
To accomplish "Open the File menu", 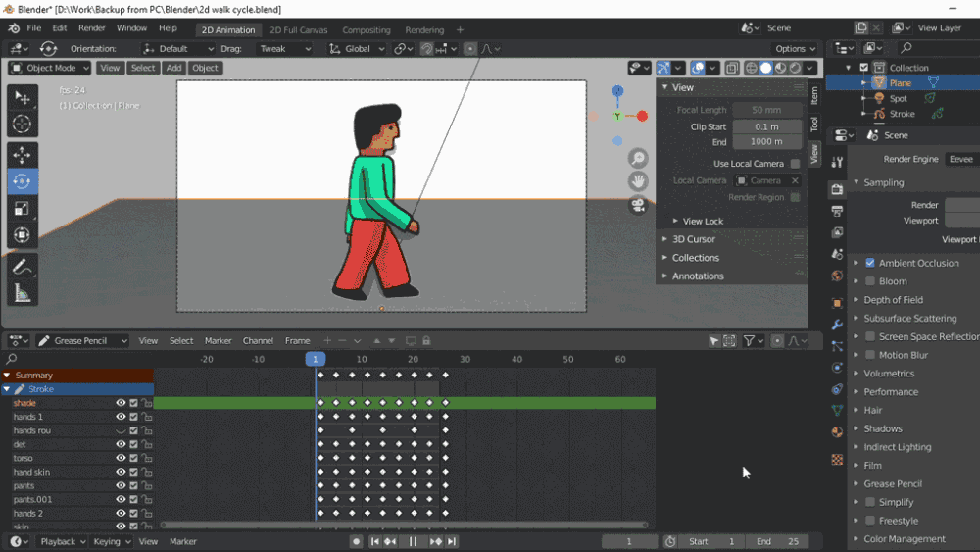I will pos(33,28).
